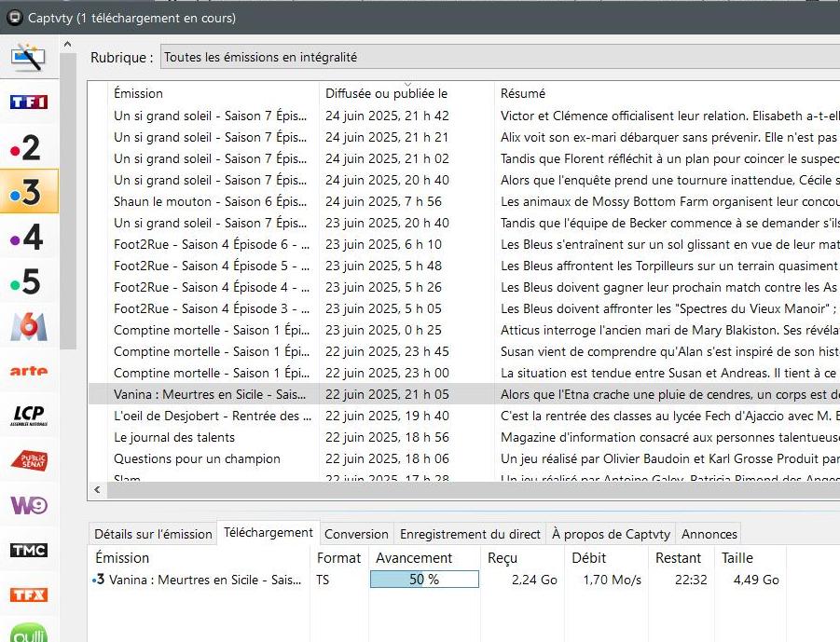Image resolution: width=840 pixels, height=642 pixels.
Task: Select Shaun le mouton Saison 6 entry
Action: pos(211,201)
